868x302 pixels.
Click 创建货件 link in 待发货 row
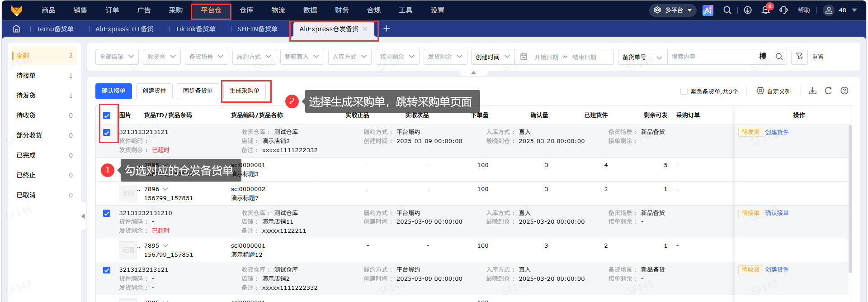[777, 132]
